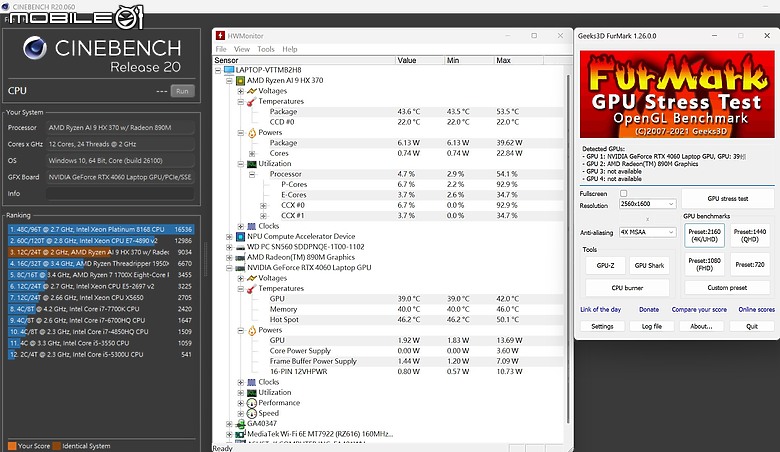This screenshot has width=780, height=452.
Task: Toggle the Fullscreen checkbox in FurMark
Action: click(623, 193)
